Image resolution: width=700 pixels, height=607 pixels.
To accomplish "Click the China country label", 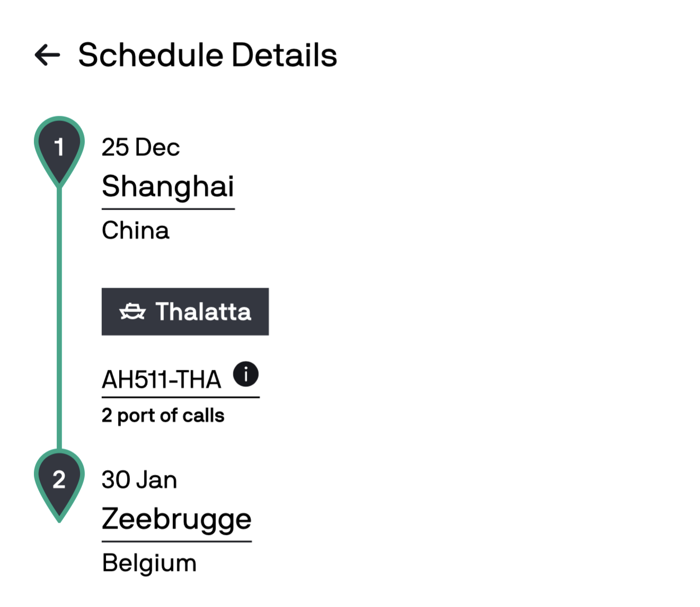I will click(x=135, y=231).
